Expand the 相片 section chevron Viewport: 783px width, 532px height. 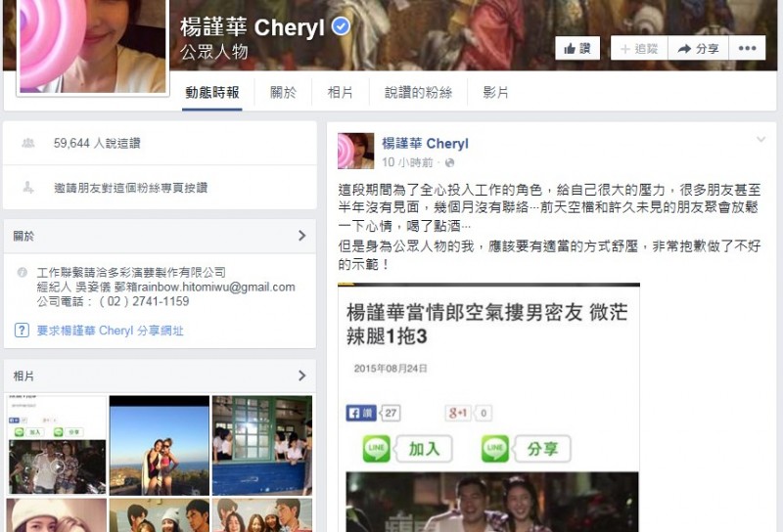[x=301, y=376]
